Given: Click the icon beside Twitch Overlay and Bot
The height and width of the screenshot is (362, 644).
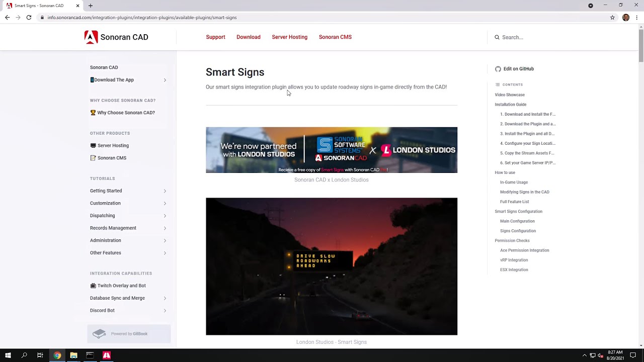Looking at the screenshot, I should click(x=93, y=286).
